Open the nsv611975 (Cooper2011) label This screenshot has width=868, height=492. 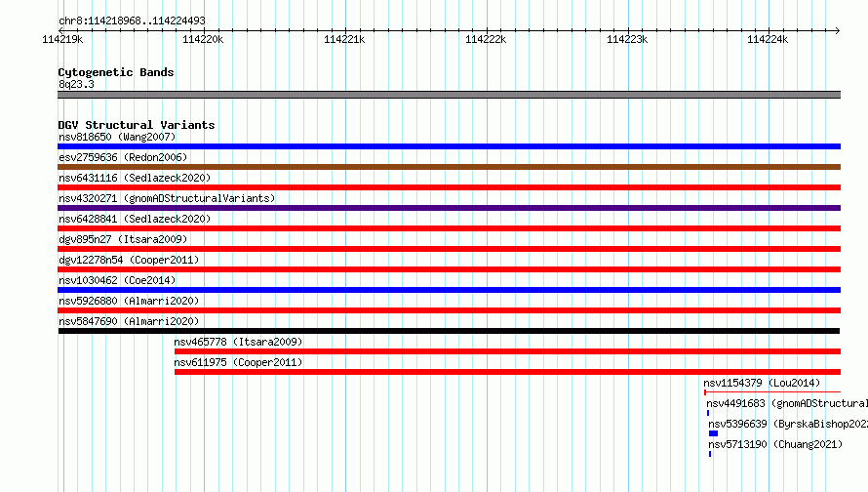pos(238,362)
